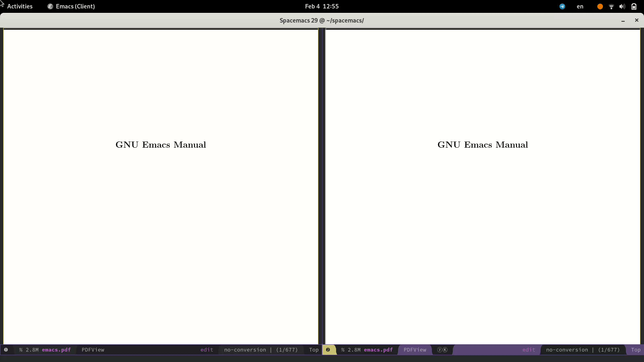Viewport: 644px width, 362px height.
Task: Click no-conversion encoding in right modeline
Action: point(567,350)
